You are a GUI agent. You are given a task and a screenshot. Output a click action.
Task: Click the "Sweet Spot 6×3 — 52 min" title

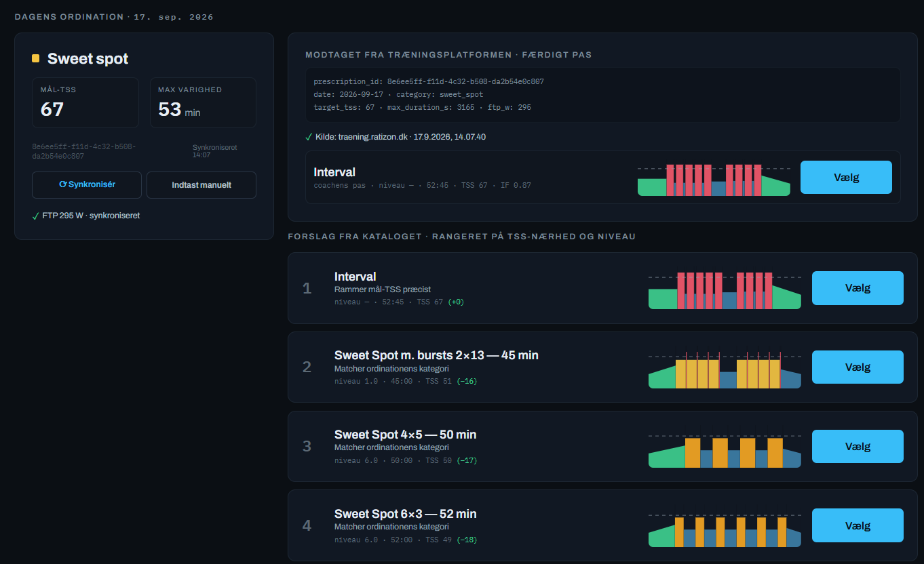click(x=405, y=514)
